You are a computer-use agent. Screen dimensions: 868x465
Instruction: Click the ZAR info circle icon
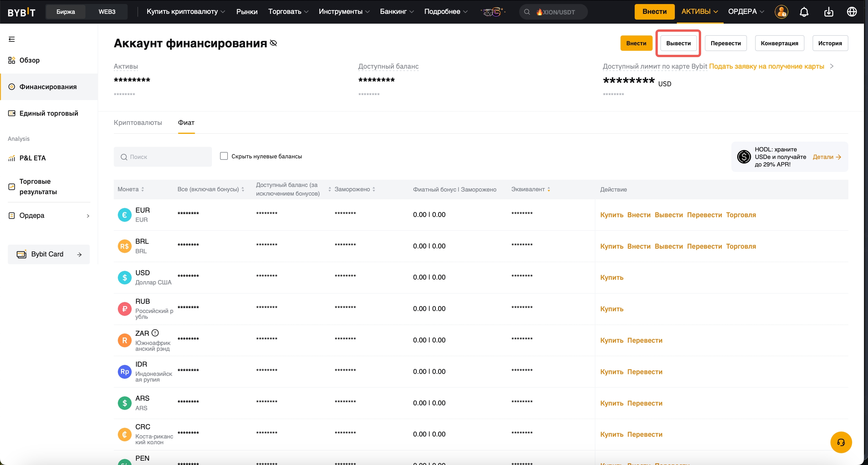coord(155,333)
